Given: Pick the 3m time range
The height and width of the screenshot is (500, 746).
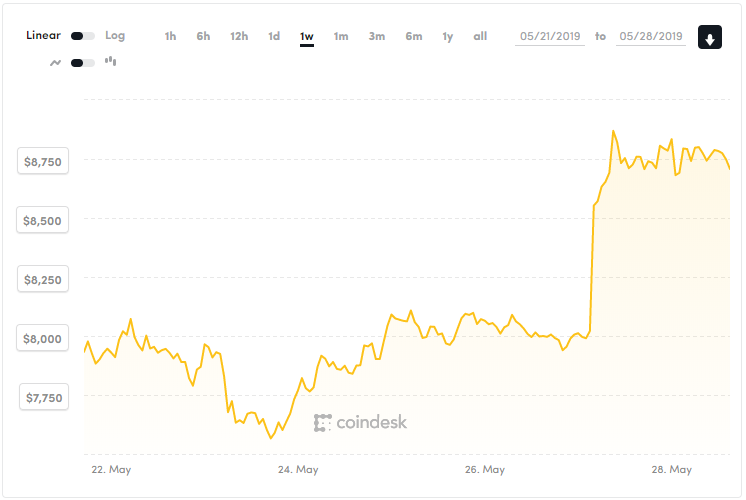Looking at the screenshot, I should click(376, 36).
